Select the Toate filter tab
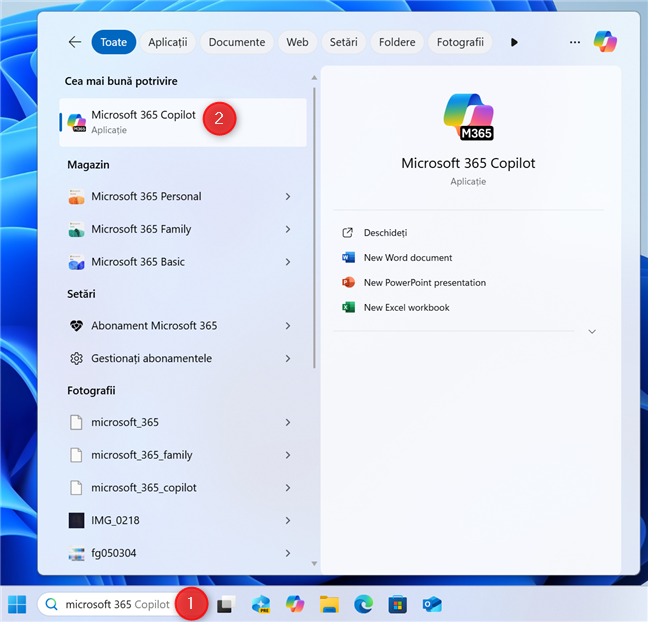Viewport: 648px width, 622px height. click(114, 42)
